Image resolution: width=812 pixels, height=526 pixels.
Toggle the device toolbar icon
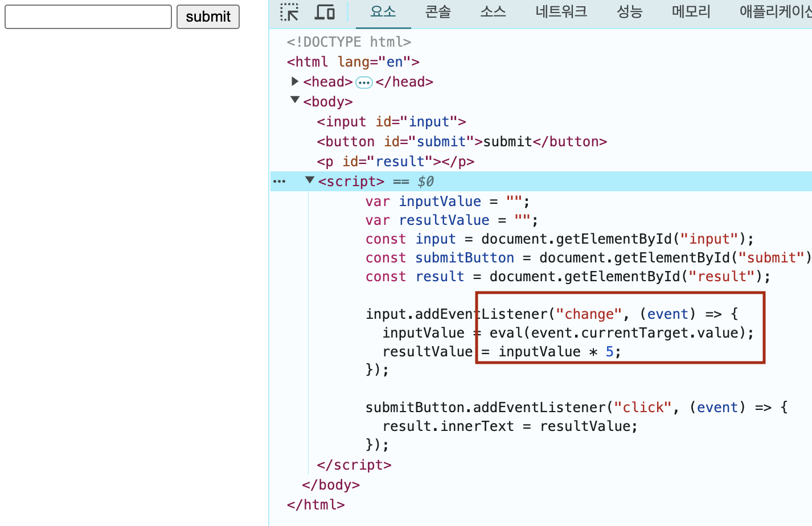(x=325, y=12)
